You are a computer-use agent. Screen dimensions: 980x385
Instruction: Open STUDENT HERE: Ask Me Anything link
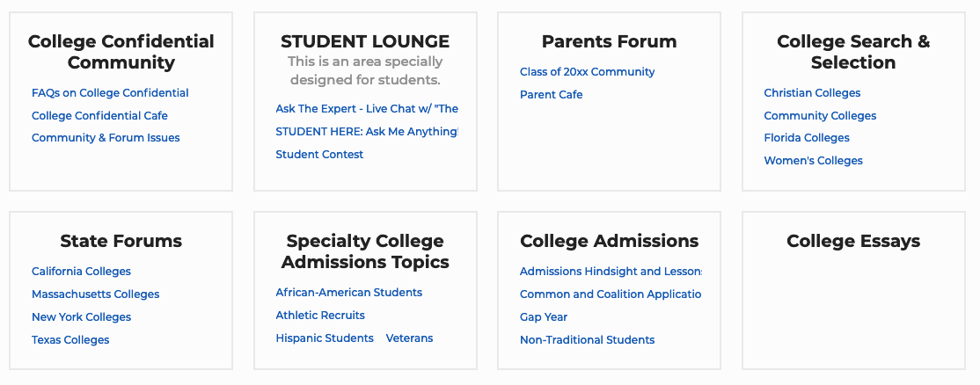[x=367, y=132]
